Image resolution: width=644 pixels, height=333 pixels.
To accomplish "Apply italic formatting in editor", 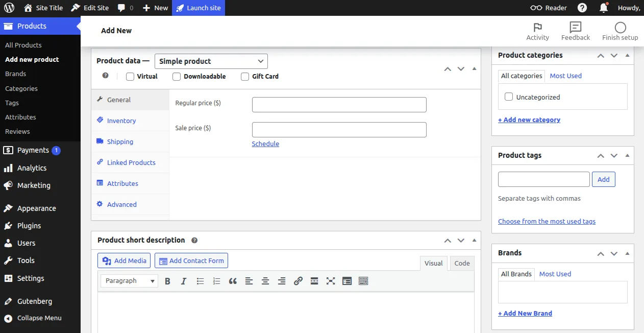I will tap(184, 281).
